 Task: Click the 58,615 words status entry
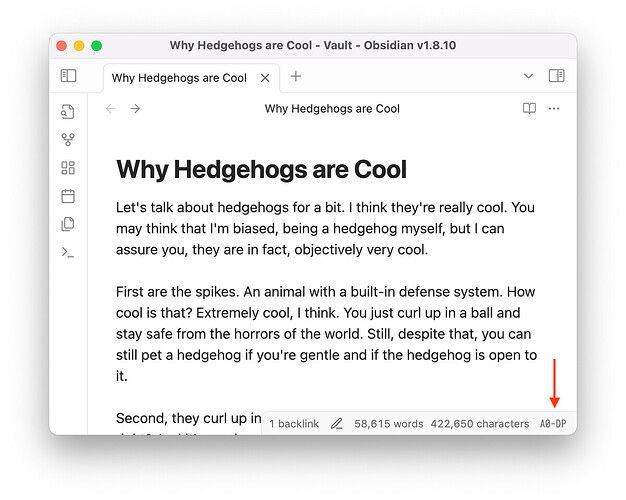click(x=388, y=424)
